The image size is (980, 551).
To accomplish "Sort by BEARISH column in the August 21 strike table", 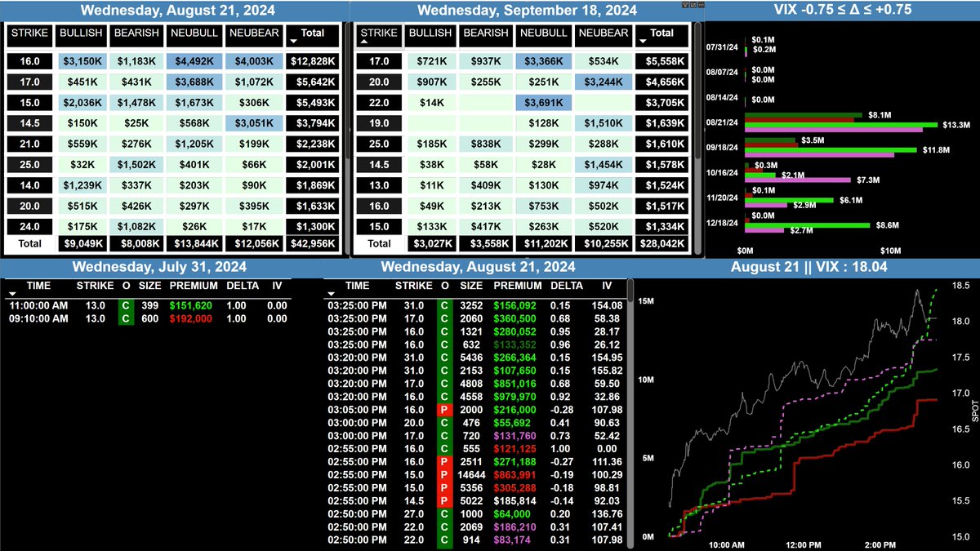I will tap(137, 33).
